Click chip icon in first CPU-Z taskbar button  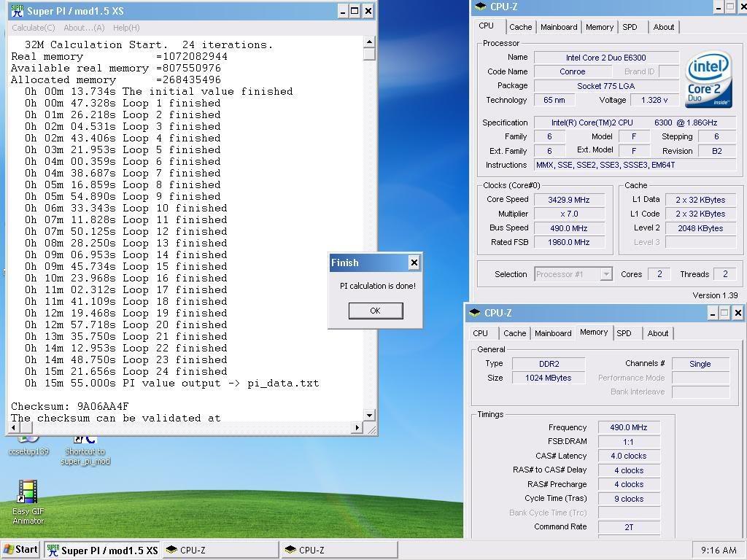[x=171, y=550]
